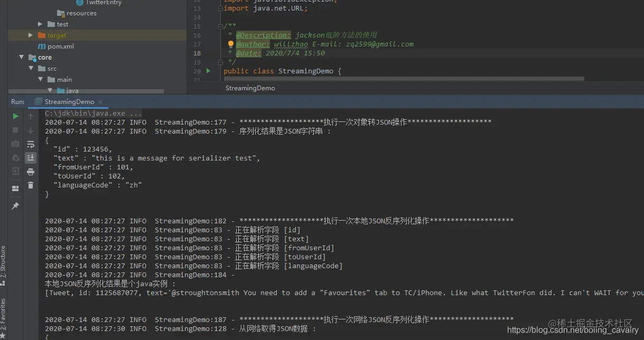Rerun StreamingDemo with the green play icon
Viewport: 644px width, 340px height.
point(15,116)
